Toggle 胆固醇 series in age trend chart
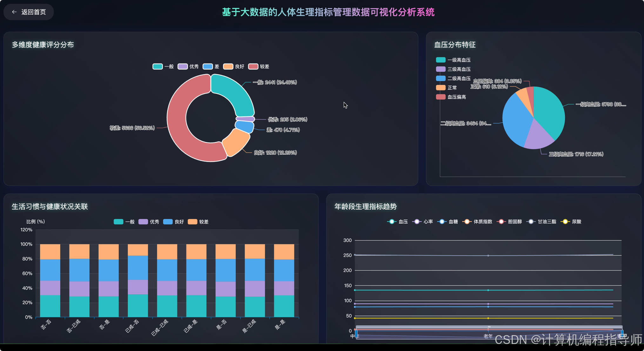The image size is (644, 351). coord(509,222)
